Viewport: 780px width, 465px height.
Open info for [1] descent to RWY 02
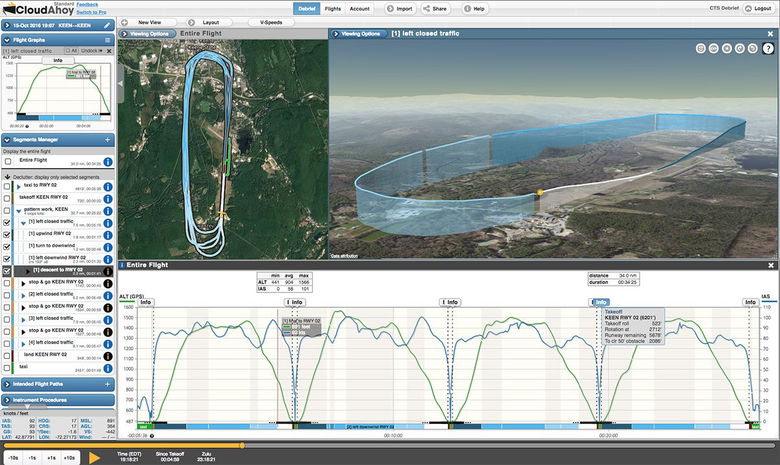coord(107,272)
